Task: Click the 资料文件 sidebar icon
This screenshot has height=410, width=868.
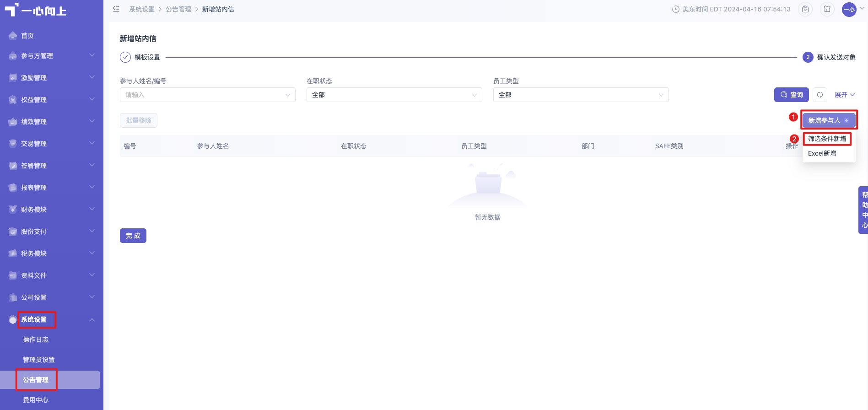Action: click(13, 275)
